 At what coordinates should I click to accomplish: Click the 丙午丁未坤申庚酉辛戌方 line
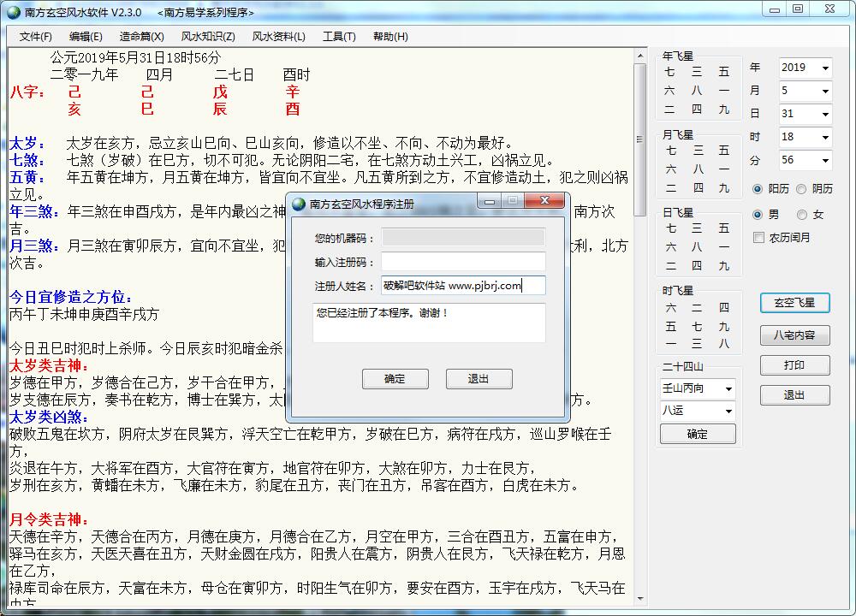84,314
